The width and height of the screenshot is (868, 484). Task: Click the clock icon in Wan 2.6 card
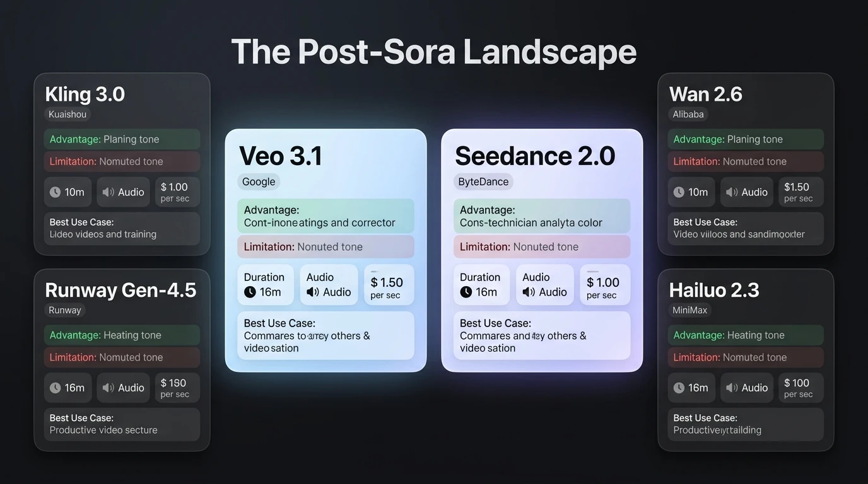point(679,192)
